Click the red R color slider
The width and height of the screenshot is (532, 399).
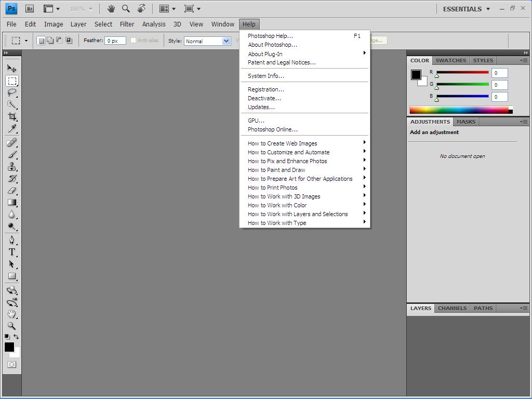(x=462, y=72)
